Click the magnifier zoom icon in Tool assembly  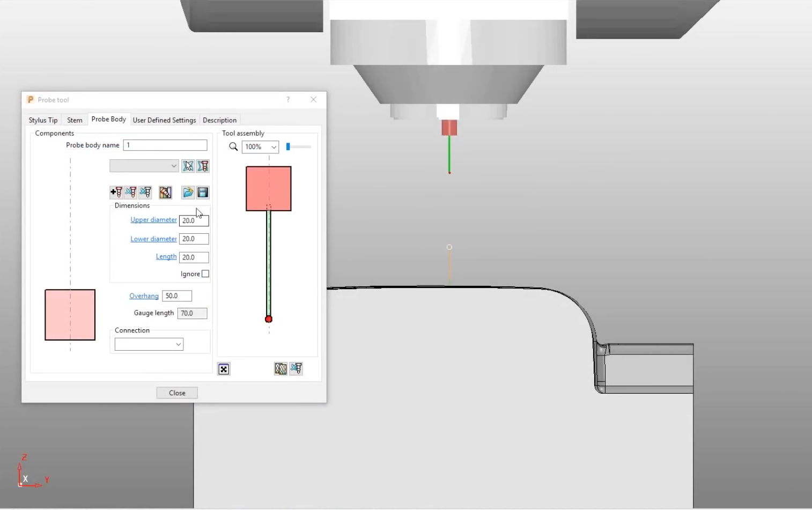tap(233, 147)
